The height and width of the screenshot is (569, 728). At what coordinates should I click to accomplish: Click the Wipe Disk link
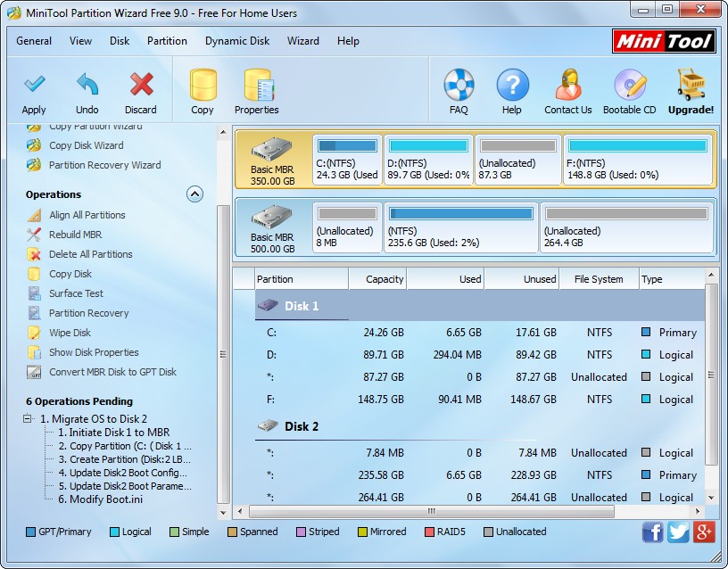coord(70,333)
